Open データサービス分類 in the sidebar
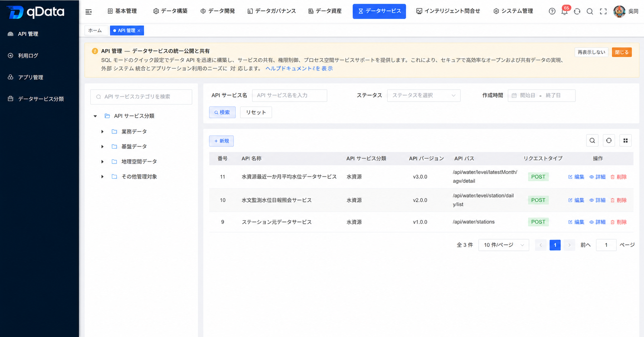Image resolution: width=644 pixels, height=337 pixels. tap(39, 99)
